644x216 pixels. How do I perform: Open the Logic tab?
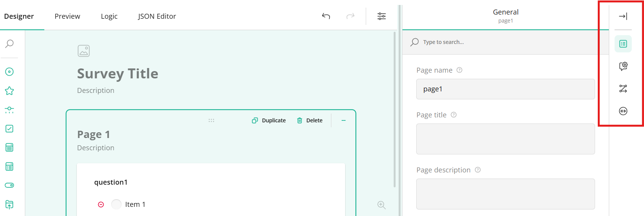point(109,16)
